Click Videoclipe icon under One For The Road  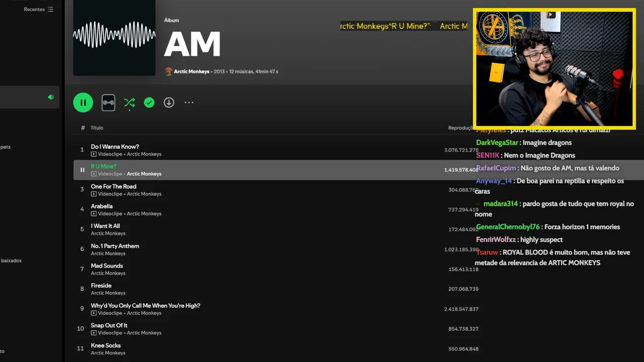click(x=94, y=194)
